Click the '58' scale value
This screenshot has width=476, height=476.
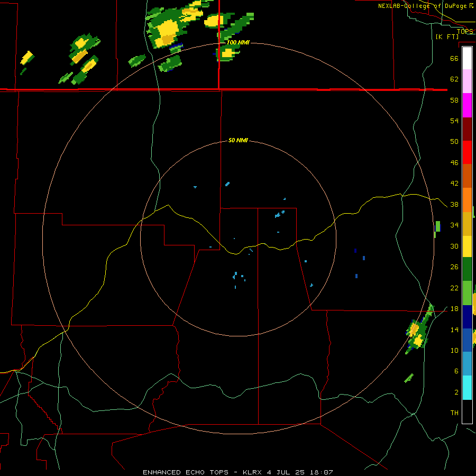click(454, 100)
